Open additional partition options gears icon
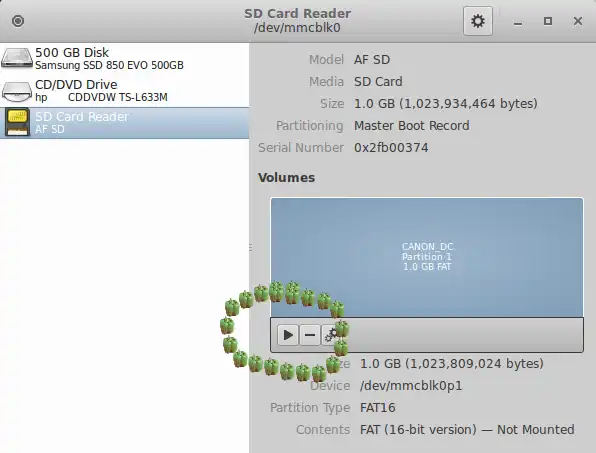This screenshot has height=453, width=596. tap(331, 335)
